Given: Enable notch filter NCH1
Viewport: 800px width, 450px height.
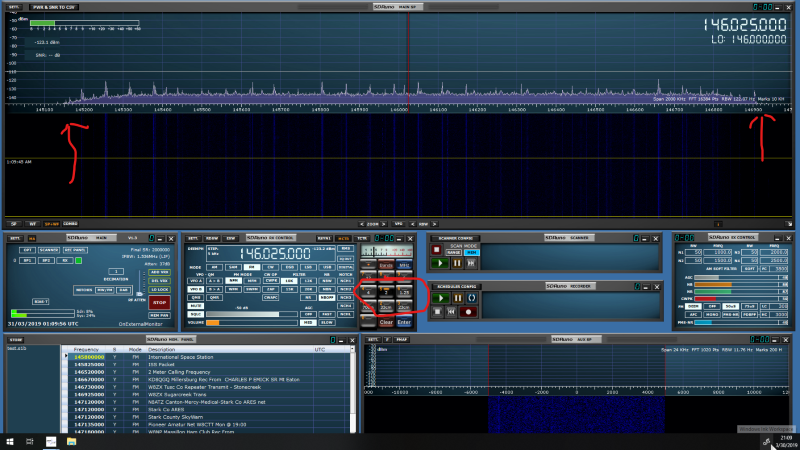Looking at the screenshot, I should (345, 281).
